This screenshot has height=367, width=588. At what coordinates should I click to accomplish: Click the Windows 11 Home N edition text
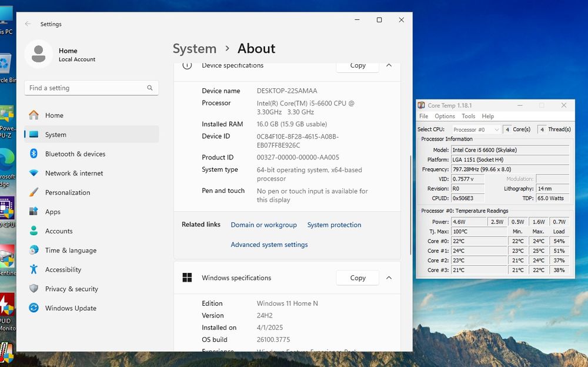point(288,303)
